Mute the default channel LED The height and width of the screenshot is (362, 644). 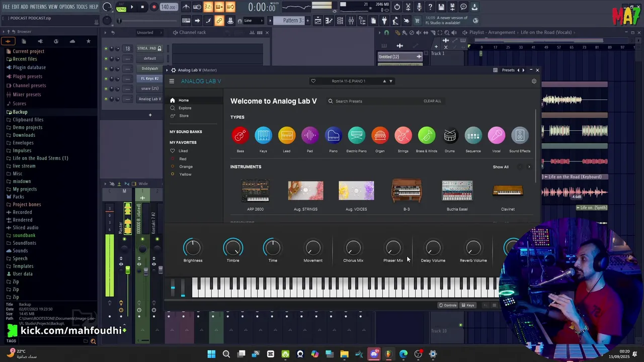(x=106, y=58)
